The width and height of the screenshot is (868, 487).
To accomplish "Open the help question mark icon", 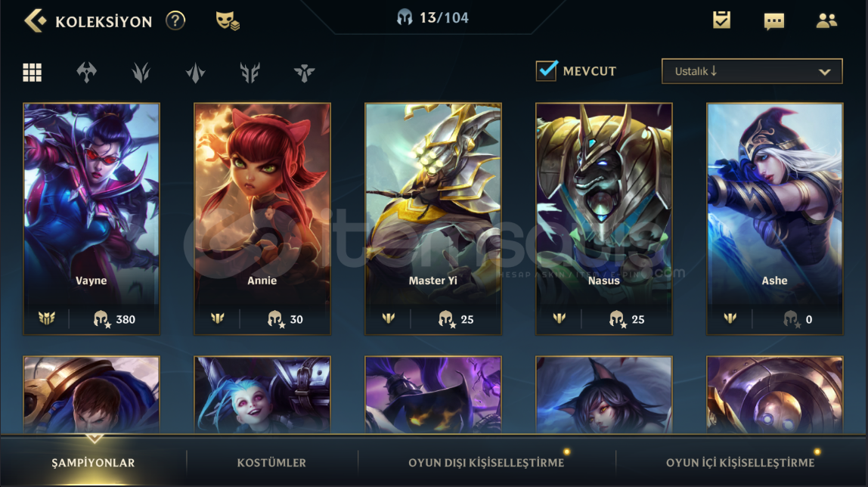I will click(x=175, y=21).
